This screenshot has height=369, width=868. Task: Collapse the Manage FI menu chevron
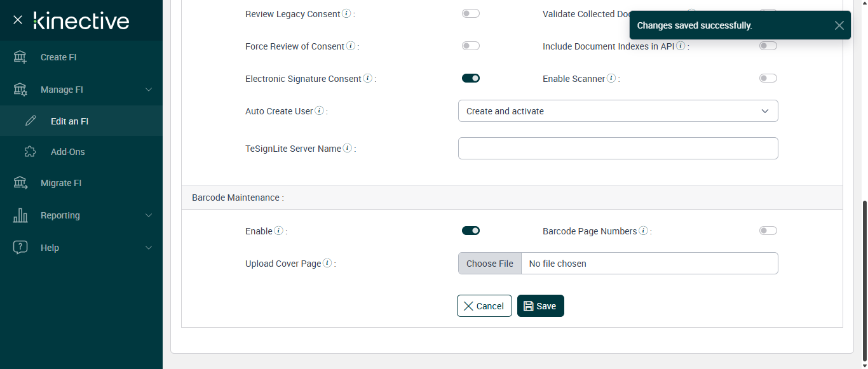click(149, 90)
